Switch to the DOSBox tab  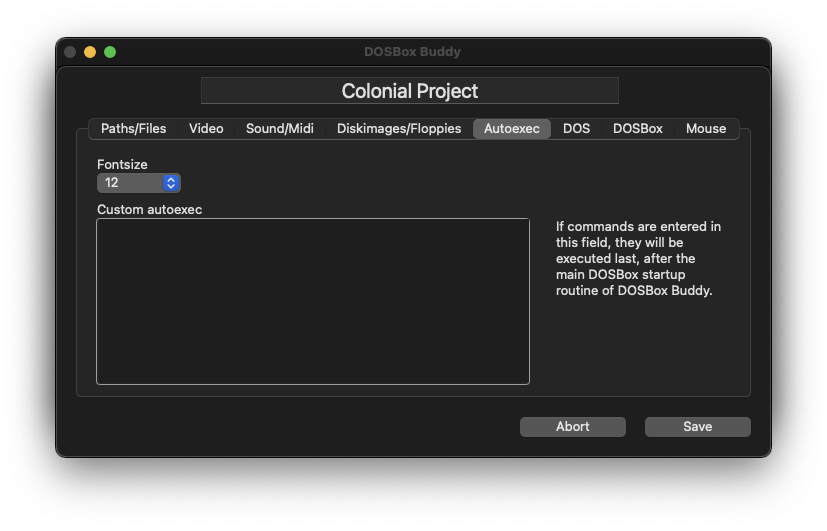click(637, 129)
